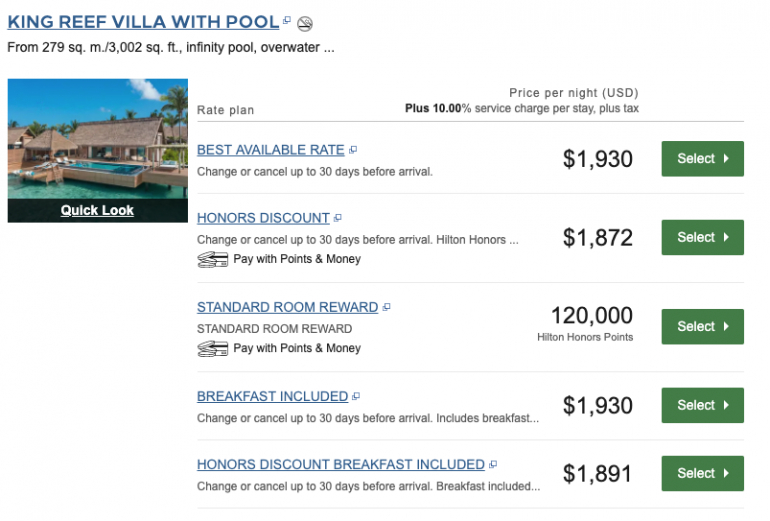Image resolution: width=770 pixels, height=521 pixels.
Task: Click the villa thumbnail photo
Action: (x=97, y=138)
